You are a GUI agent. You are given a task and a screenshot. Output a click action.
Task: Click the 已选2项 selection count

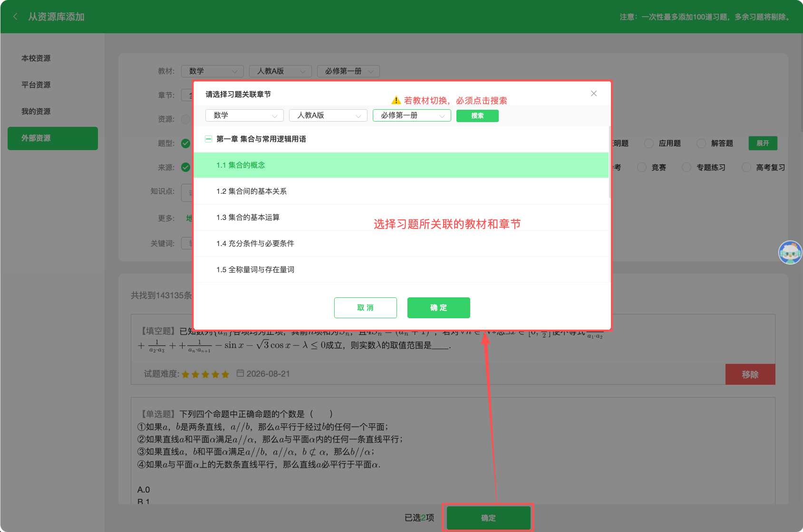419,518
